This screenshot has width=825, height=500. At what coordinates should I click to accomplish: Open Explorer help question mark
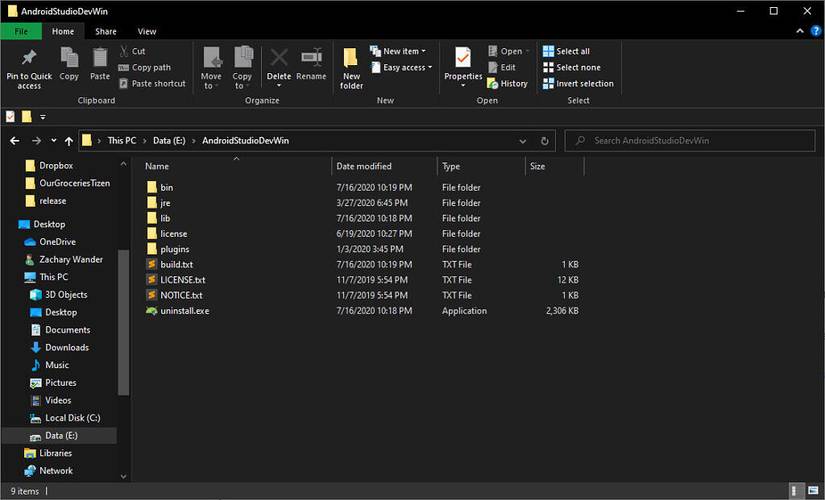[x=816, y=31]
